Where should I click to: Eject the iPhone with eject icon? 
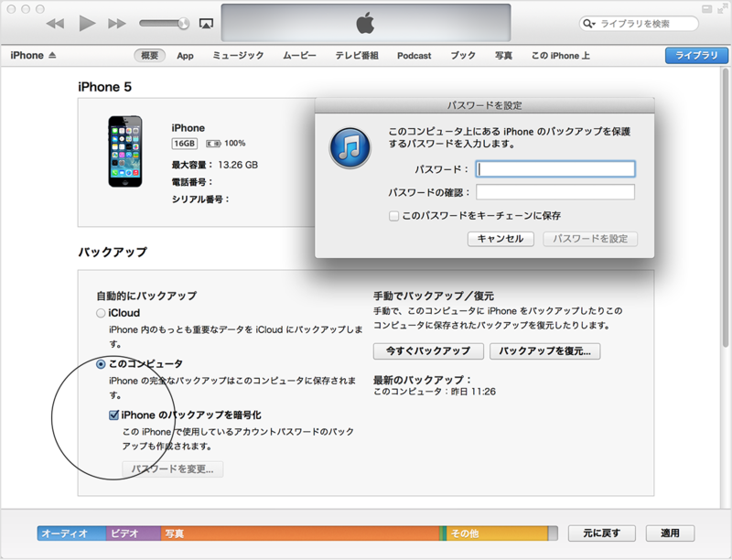[52, 55]
